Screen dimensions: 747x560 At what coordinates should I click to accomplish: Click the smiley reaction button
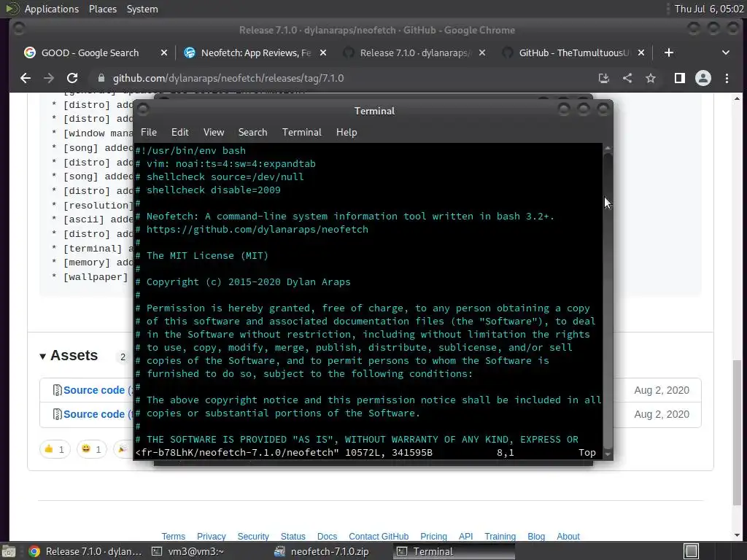[x=91, y=449]
